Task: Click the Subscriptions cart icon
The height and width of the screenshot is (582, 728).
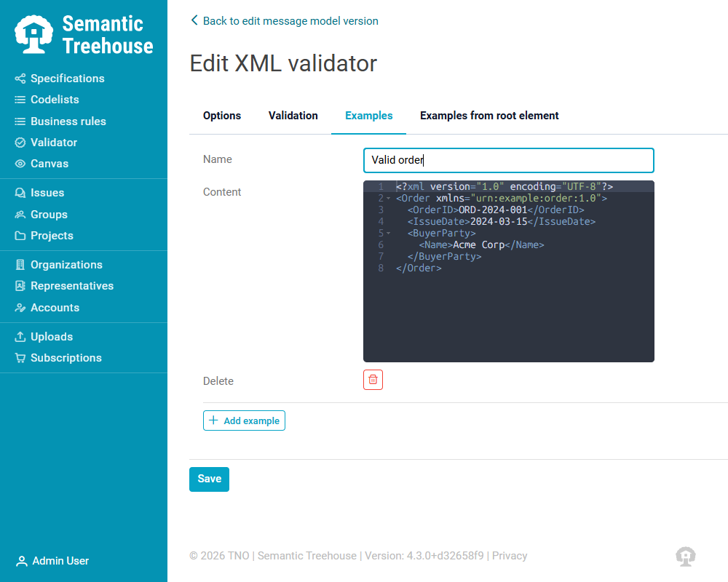Action: pyautogui.click(x=20, y=358)
